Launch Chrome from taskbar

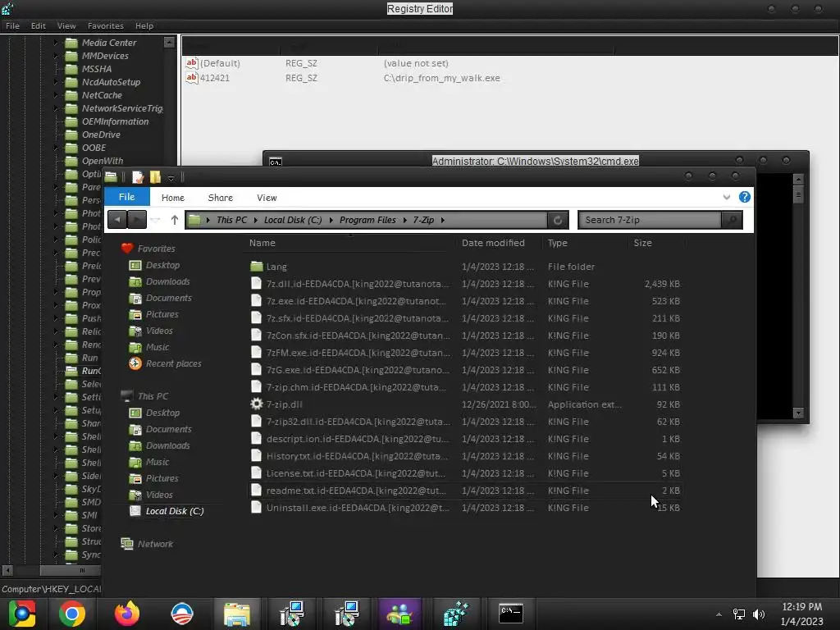tap(72, 614)
